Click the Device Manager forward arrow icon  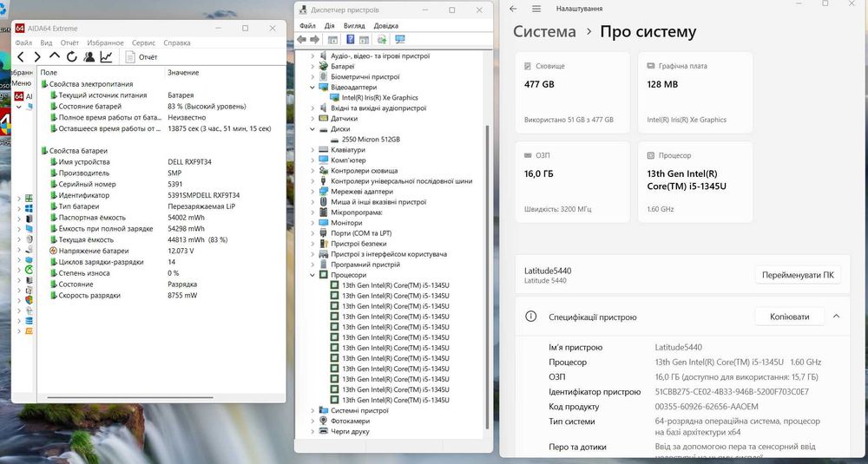pos(314,39)
